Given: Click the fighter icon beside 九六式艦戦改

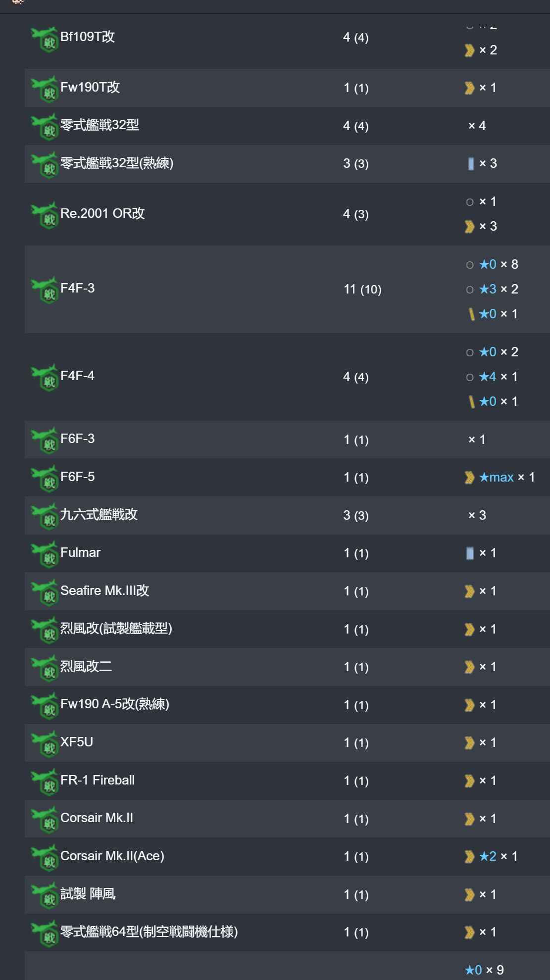Looking at the screenshot, I should pyautogui.click(x=45, y=517).
